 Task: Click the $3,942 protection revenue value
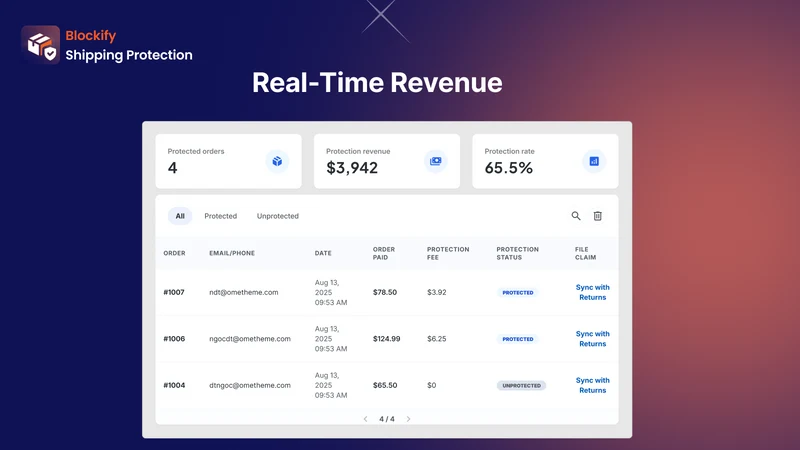[352, 168]
